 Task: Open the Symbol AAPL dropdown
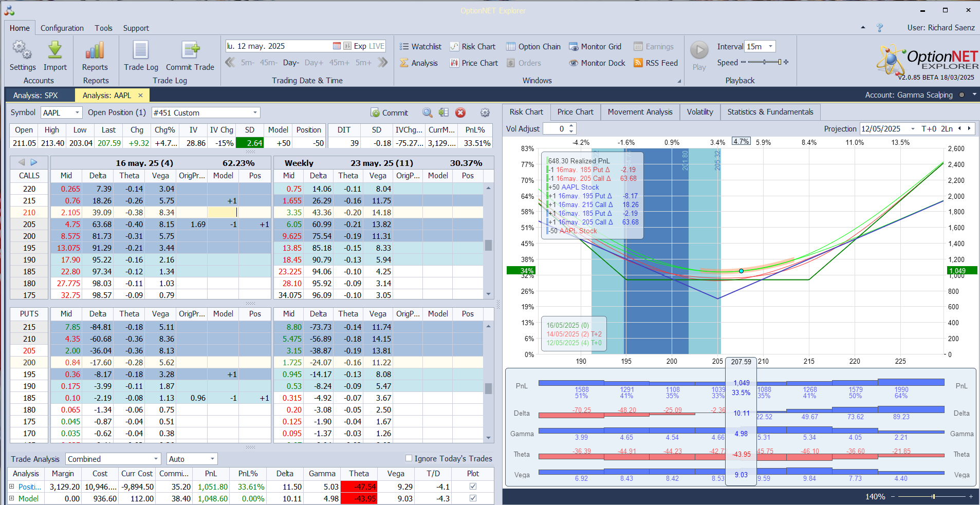[x=77, y=113]
